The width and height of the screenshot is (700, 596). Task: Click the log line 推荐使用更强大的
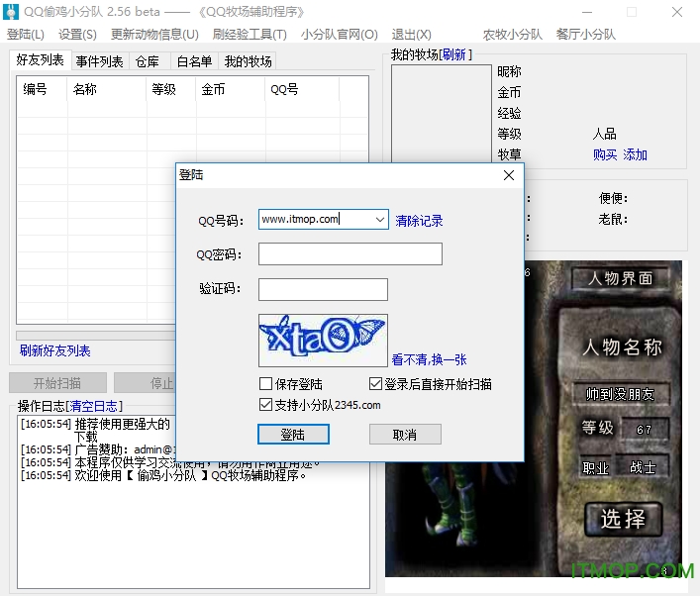(95, 424)
